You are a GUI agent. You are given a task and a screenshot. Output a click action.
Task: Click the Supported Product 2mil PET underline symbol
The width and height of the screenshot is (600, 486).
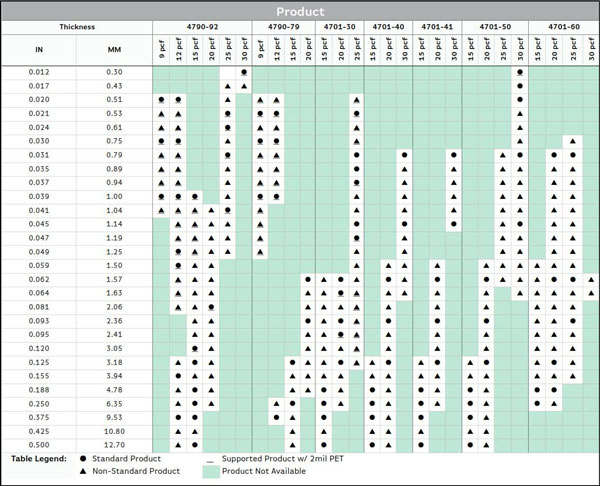(210, 461)
